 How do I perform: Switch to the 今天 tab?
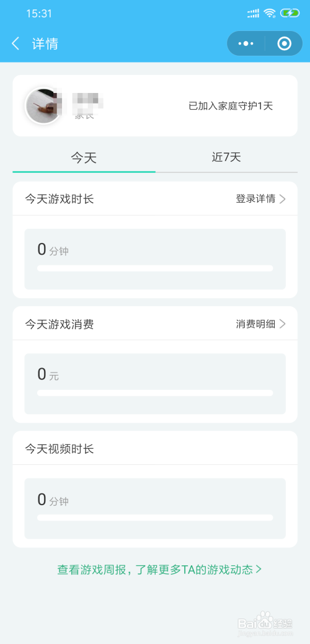[84, 158]
